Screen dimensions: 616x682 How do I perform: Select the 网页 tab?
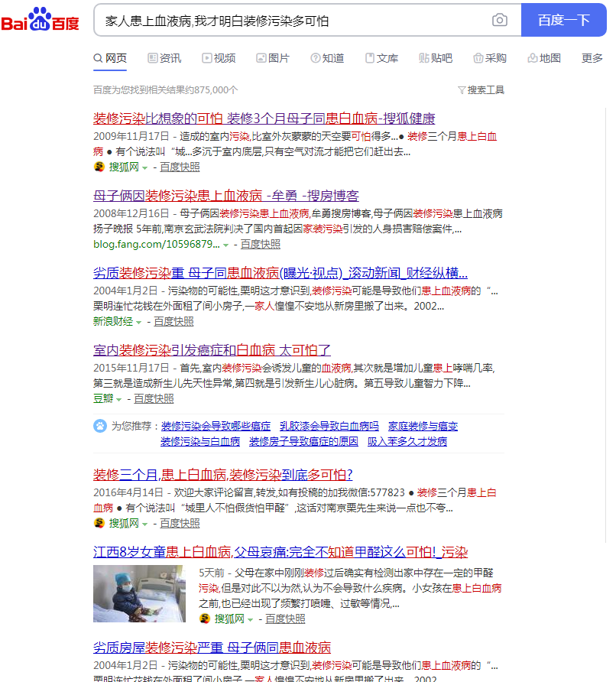click(110, 58)
